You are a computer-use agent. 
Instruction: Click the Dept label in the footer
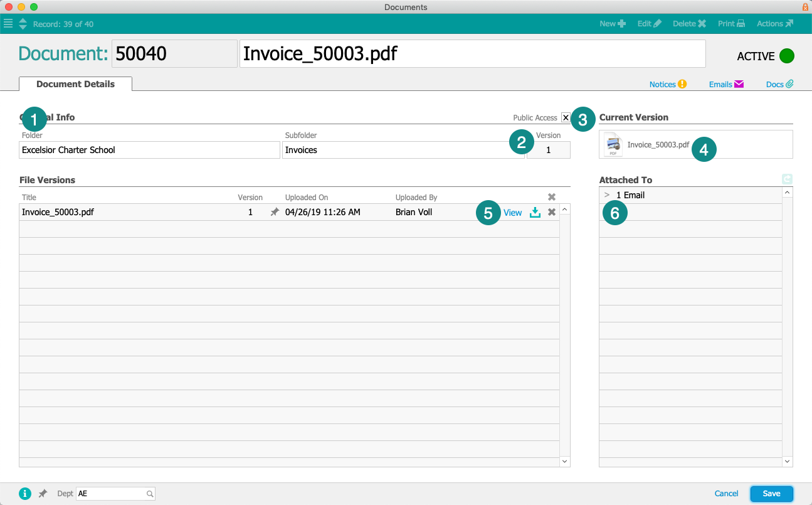[65, 494]
